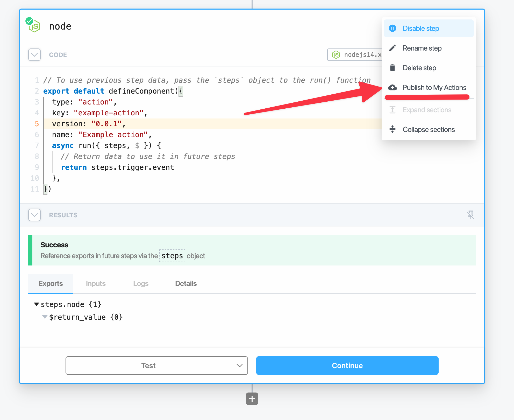Choose Rename step menu item
Image resolution: width=514 pixels, height=420 pixels.
coord(429,48)
